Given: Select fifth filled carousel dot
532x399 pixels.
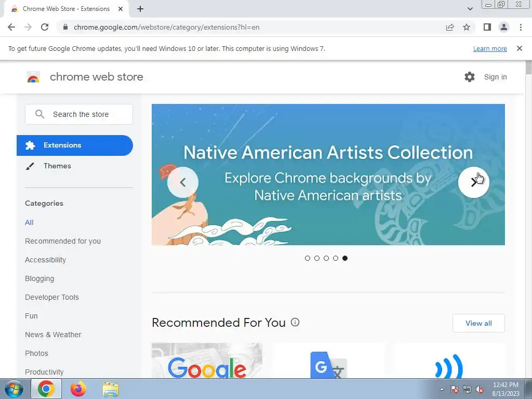Looking at the screenshot, I should [345, 258].
